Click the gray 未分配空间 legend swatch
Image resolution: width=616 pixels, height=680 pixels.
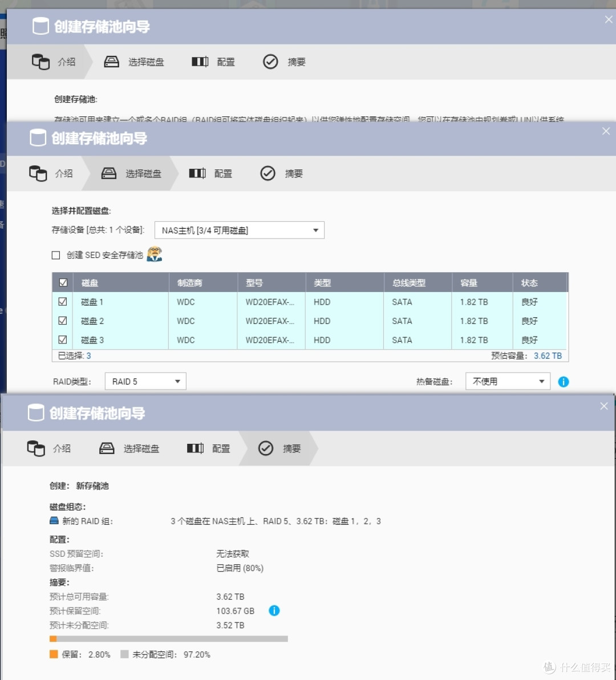pos(124,654)
